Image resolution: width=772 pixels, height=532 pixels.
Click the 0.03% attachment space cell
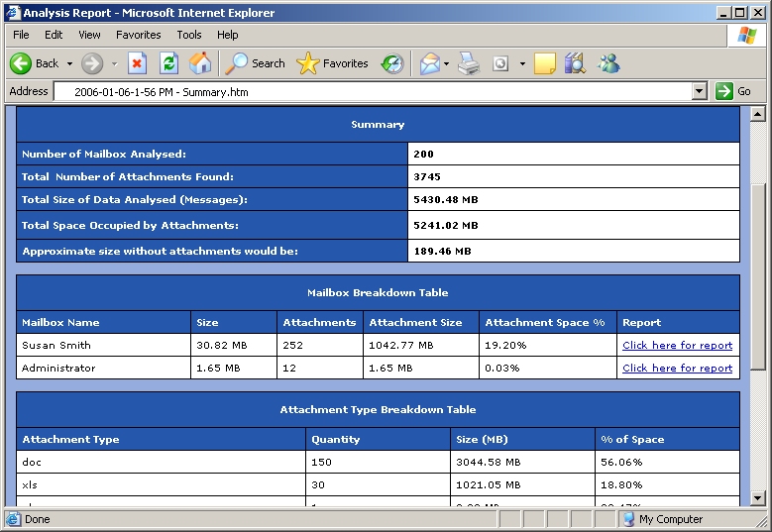(547, 369)
